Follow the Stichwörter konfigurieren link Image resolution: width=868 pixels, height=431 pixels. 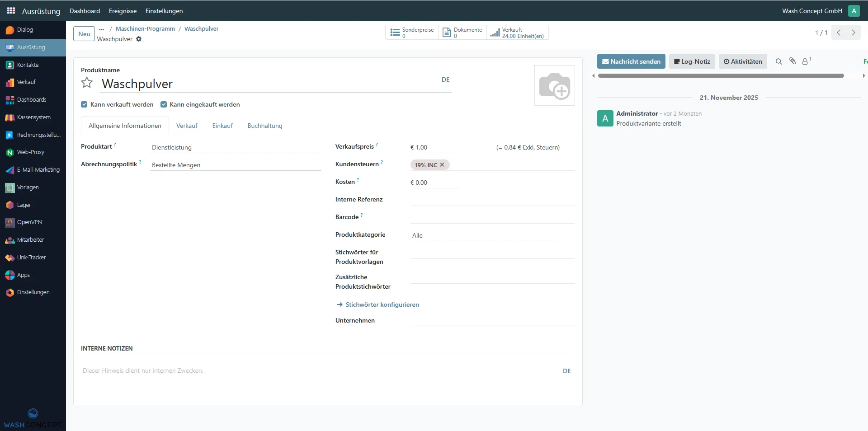(382, 305)
